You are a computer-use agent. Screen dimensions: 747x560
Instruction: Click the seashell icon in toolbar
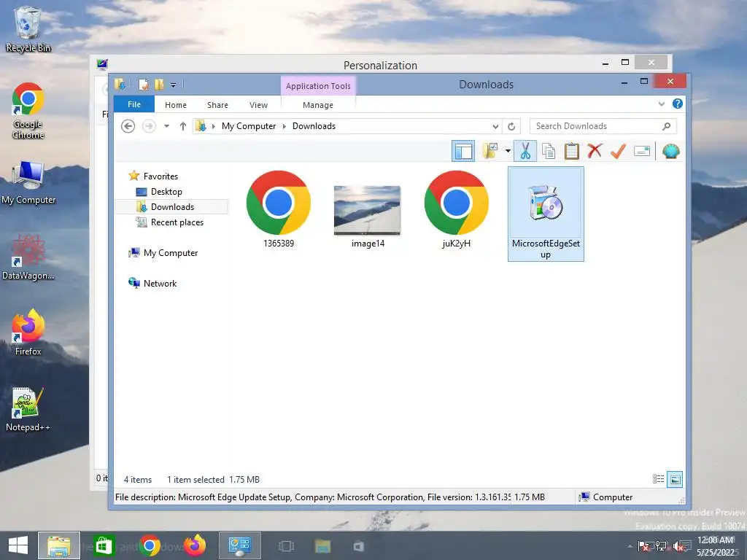click(x=671, y=152)
